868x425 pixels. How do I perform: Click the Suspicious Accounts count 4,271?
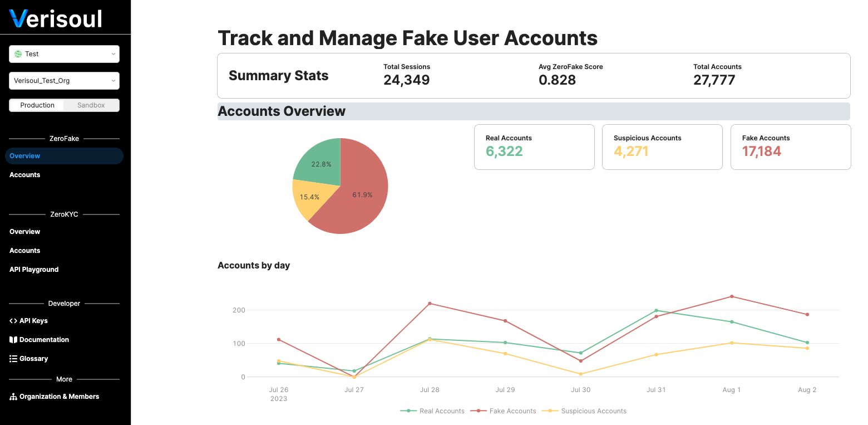point(631,152)
